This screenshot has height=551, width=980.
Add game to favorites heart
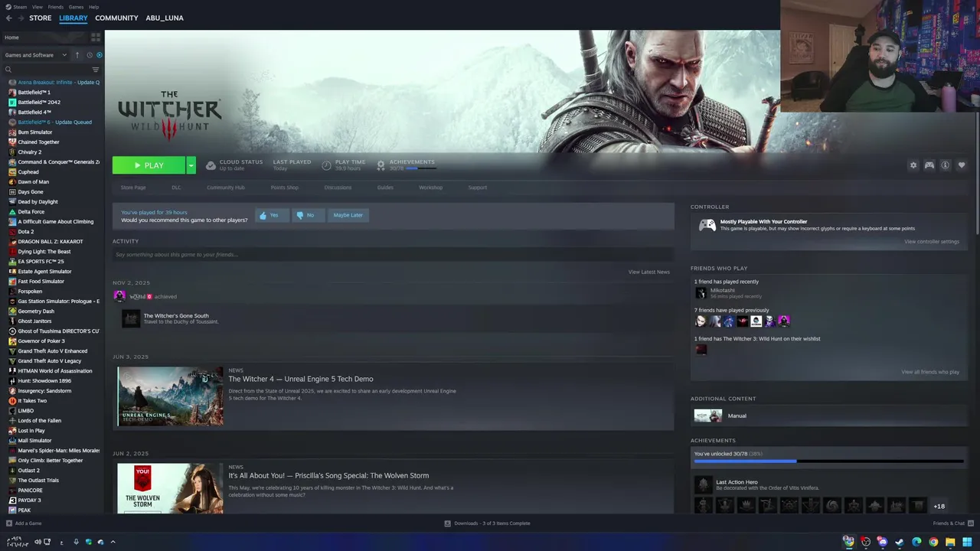tap(962, 165)
